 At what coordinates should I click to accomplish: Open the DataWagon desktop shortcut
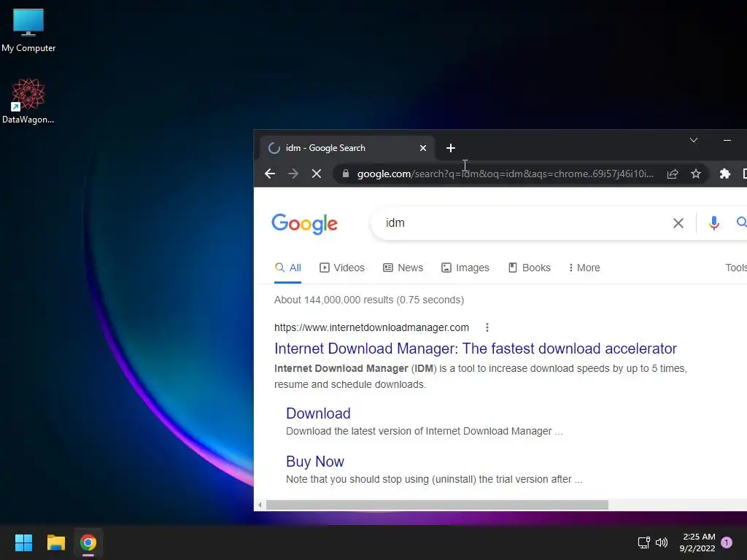click(x=28, y=101)
